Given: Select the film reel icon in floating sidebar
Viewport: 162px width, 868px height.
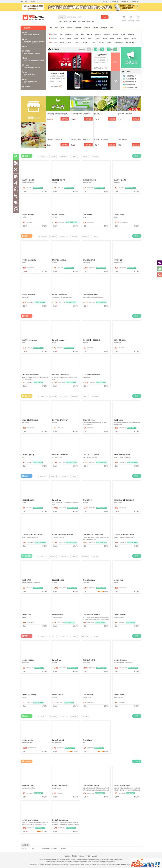Looking at the screenshot, I should point(15,170).
